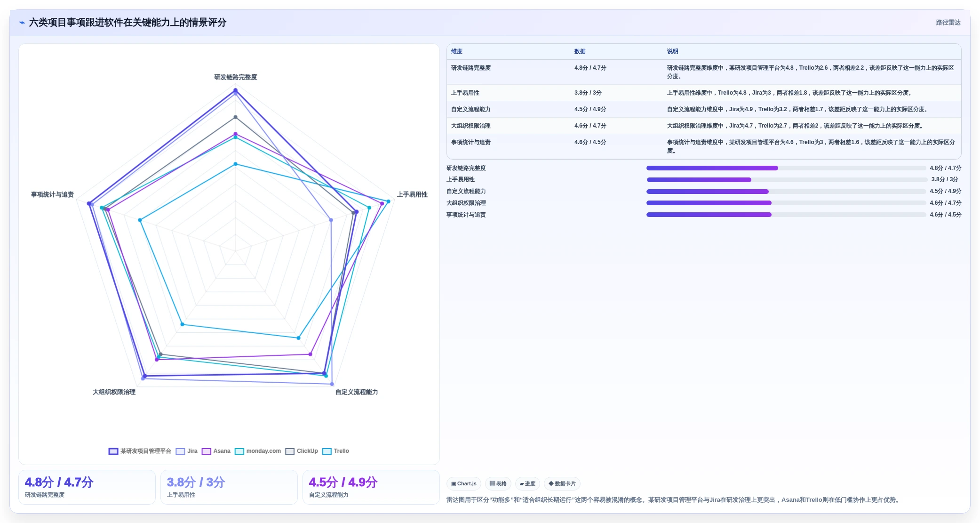Click the Chart.js tag chip
The width and height of the screenshot is (980, 523).
[x=464, y=483]
